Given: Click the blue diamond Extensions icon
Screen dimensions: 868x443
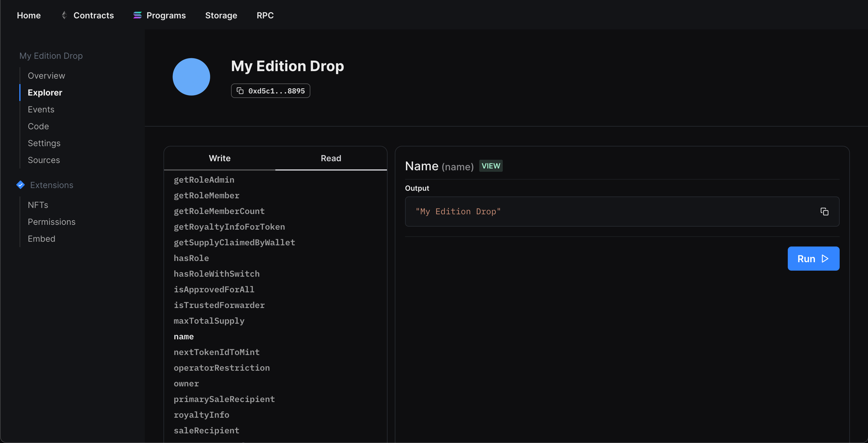Looking at the screenshot, I should [x=20, y=185].
